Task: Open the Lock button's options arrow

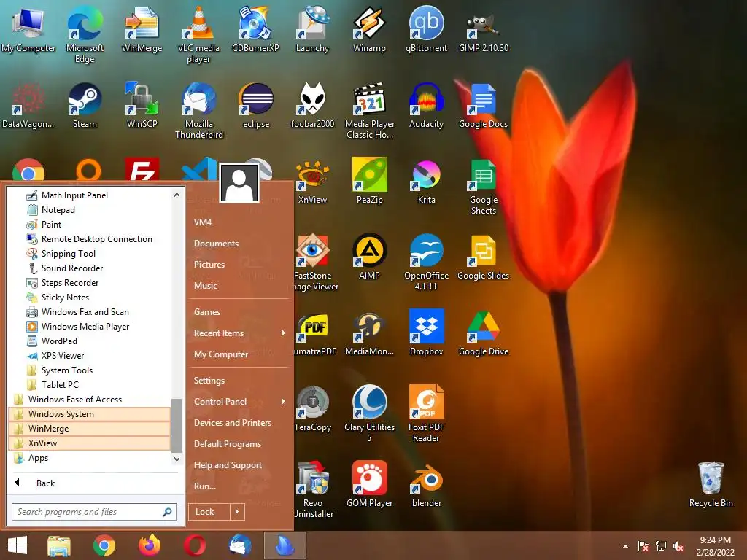Action: [x=237, y=512]
